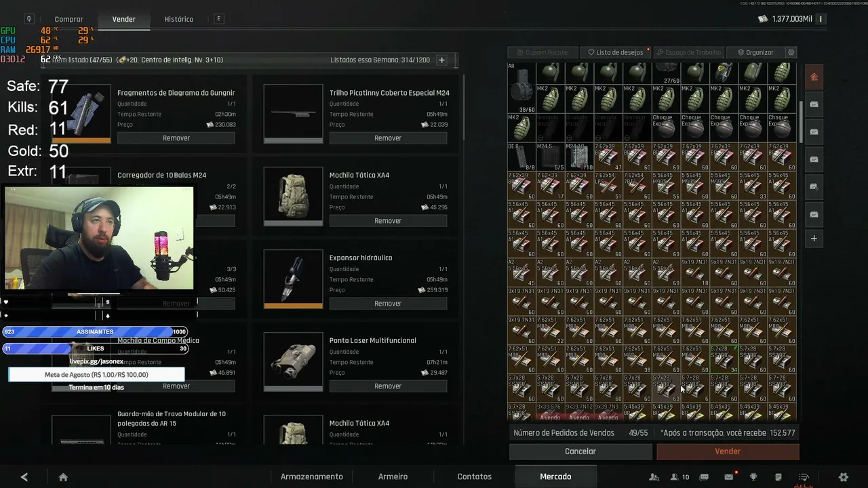Select the Expansor hidráulico item thumbnail
Image resolution: width=868 pixels, height=488 pixels.
[x=293, y=279]
